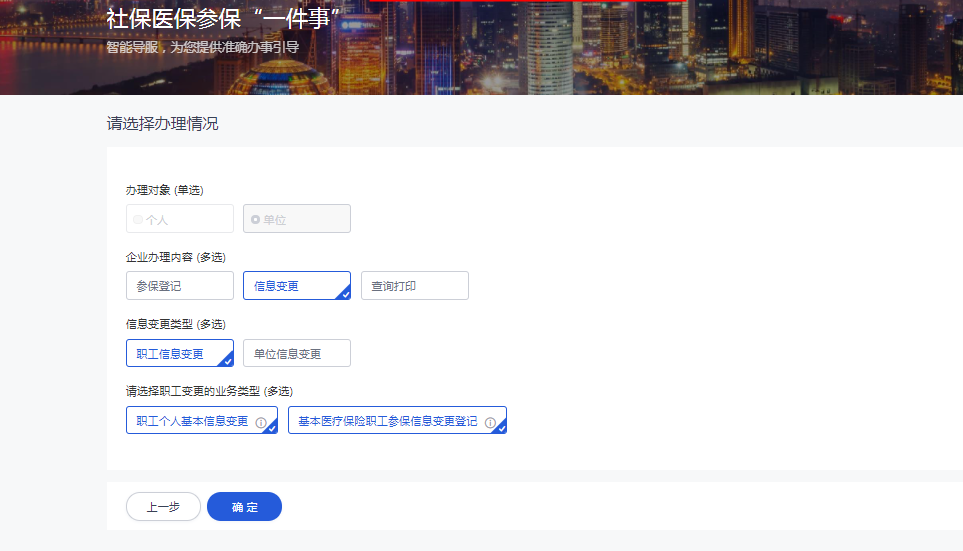Toggle 职工个人基本信息变更 business type
Screen dimensions: 963x551
pos(192,421)
